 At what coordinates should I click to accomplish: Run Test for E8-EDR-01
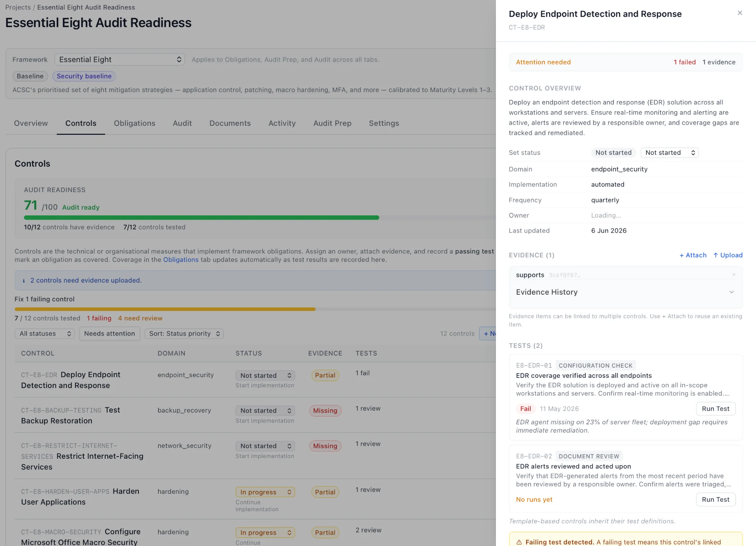click(716, 408)
